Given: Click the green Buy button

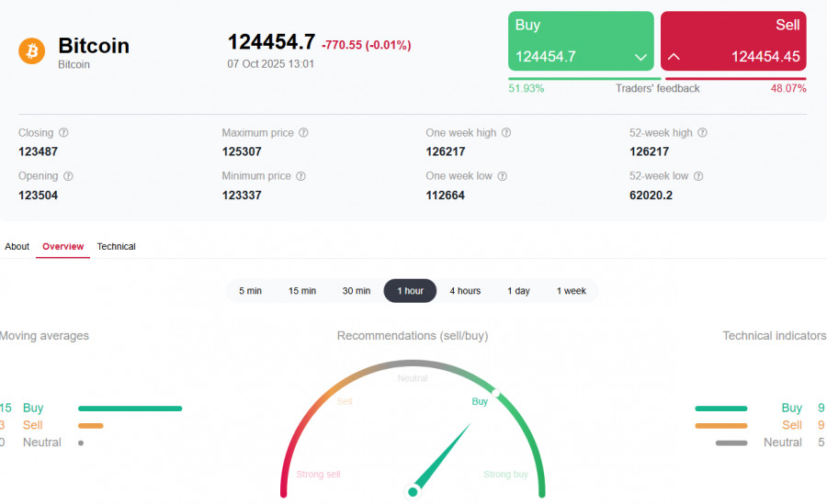Looking at the screenshot, I should tap(581, 41).
